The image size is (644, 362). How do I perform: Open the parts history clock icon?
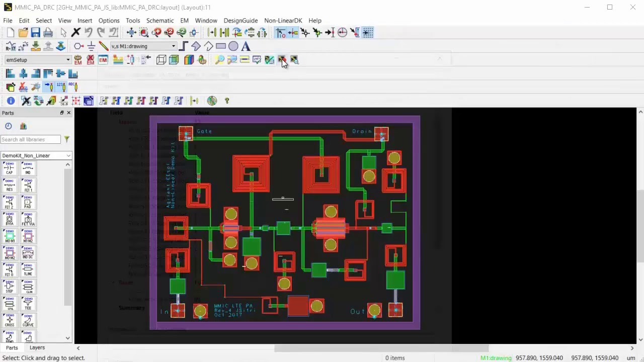9,126
